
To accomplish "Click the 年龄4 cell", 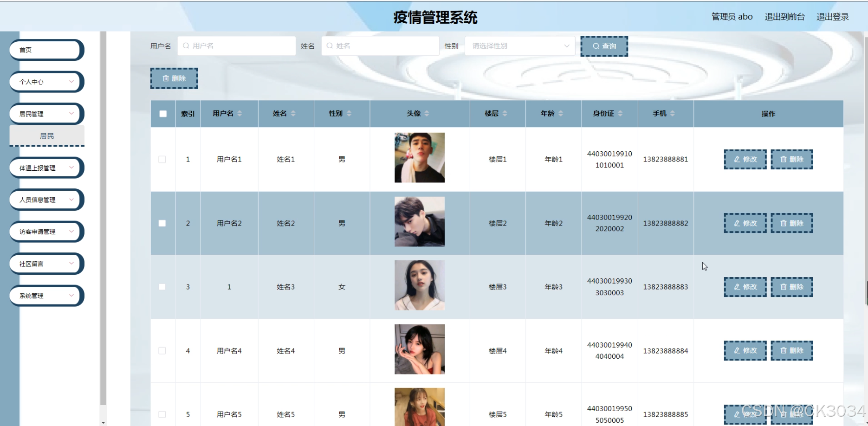I will coord(553,351).
